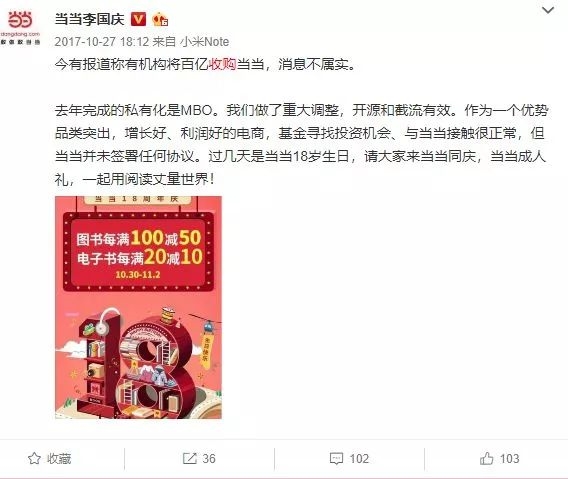This screenshot has height=479, width=568.
Task: Click the orange verified V badge
Action: tap(138, 19)
